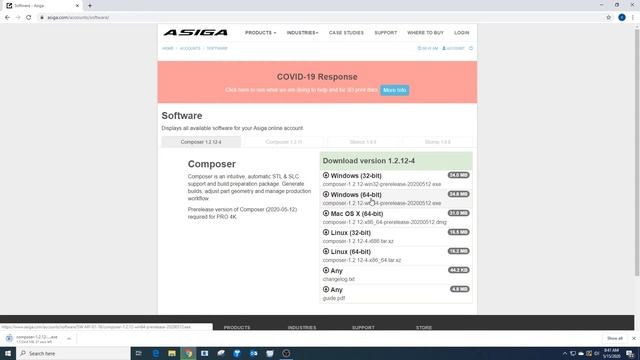Click the download icon beside Windows (64-bit)
Image resolution: width=640 pixels, height=360 pixels.
point(326,194)
